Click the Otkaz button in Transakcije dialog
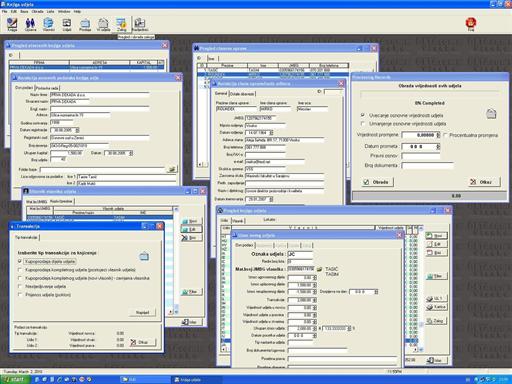512x384 pixels. point(142,342)
